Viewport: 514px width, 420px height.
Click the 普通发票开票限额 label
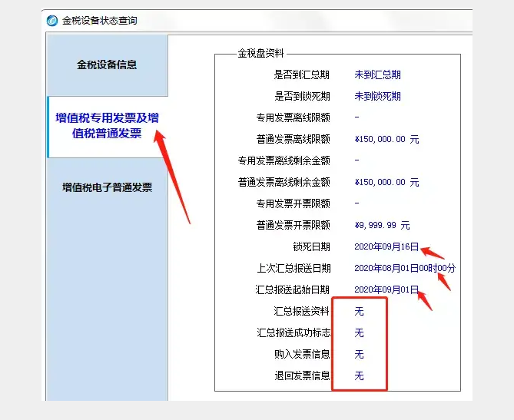pos(293,226)
